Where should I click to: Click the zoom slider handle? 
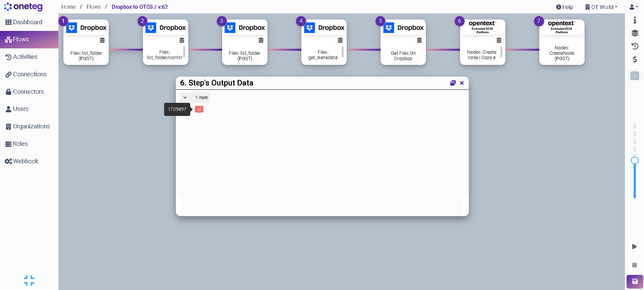pyautogui.click(x=635, y=160)
